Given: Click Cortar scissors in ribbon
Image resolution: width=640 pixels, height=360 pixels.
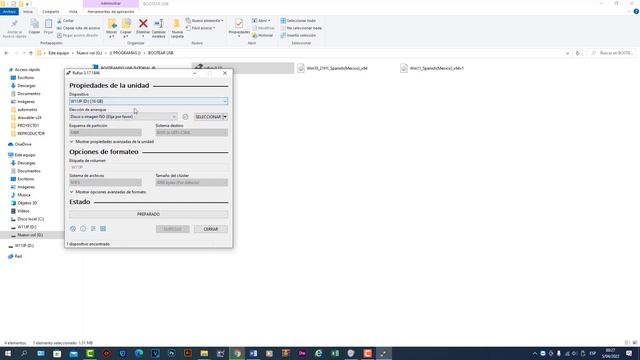Looking at the screenshot, I should (66, 20).
